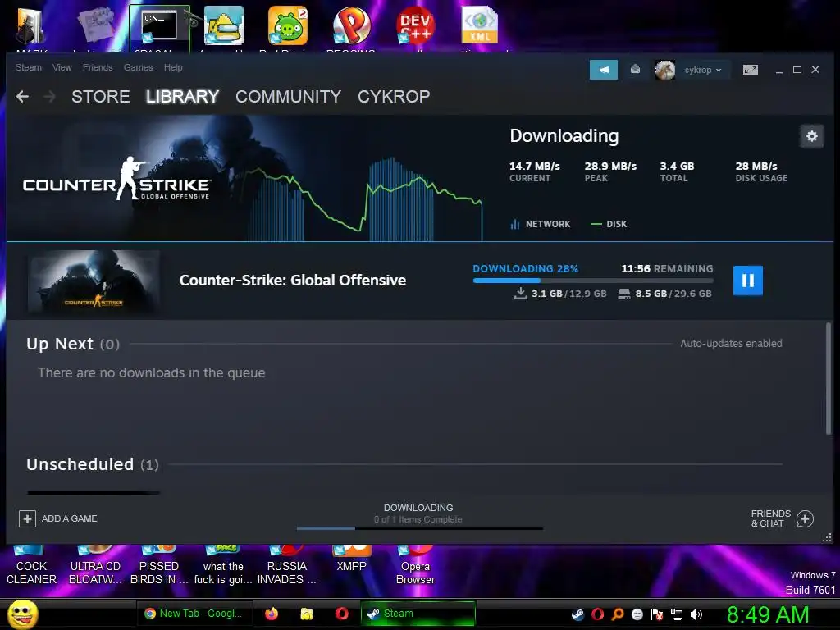Open the Bad Piggies desktop icon
The width and height of the screenshot is (840, 630).
click(288, 27)
